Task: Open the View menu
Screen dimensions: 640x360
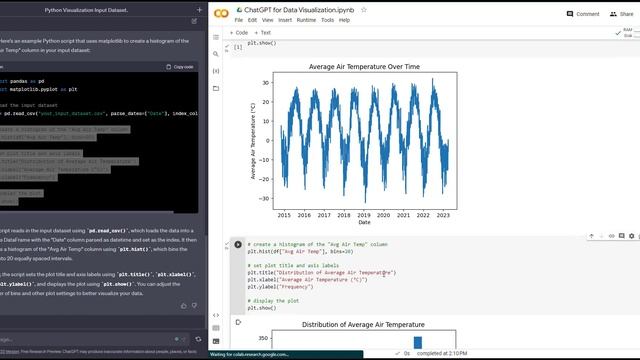Action: pos(267,20)
